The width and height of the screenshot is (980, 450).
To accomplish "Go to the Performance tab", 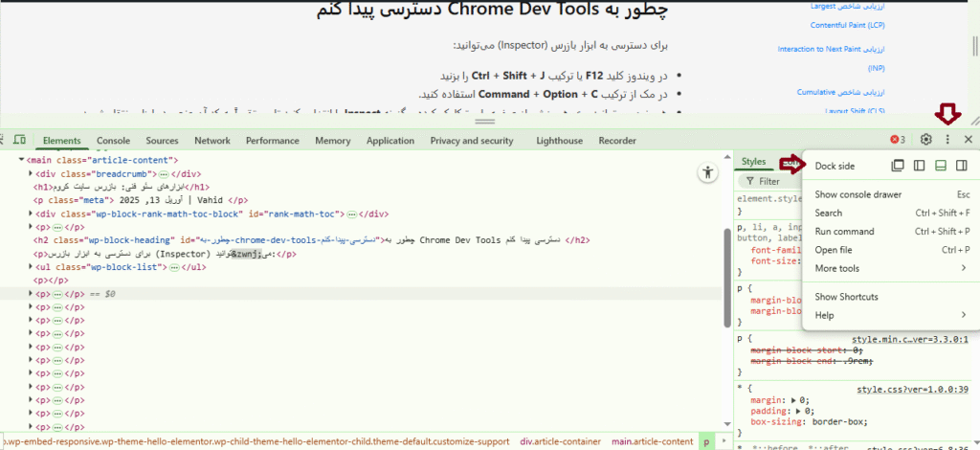I will 272,141.
